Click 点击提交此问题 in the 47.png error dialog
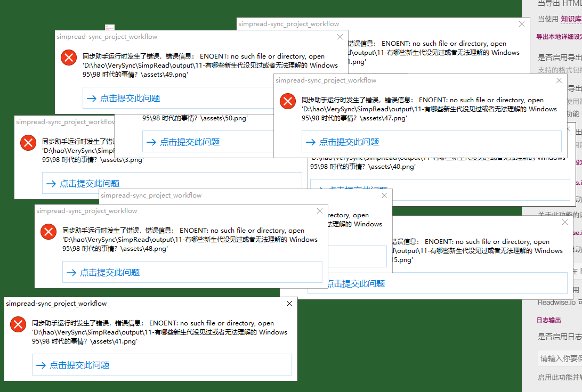 pos(431,142)
